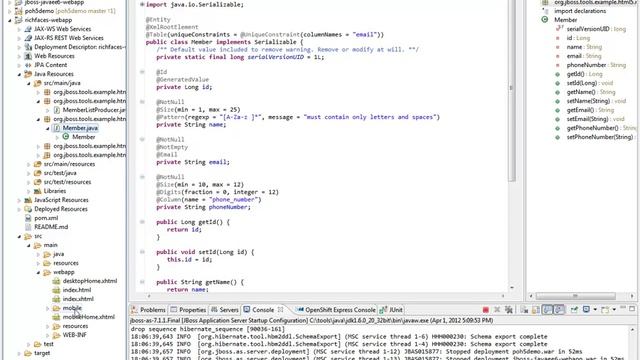The image size is (640, 360).
Task: Click the editor vertical scrollbar thumb
Action: click(x=512, y=90)
